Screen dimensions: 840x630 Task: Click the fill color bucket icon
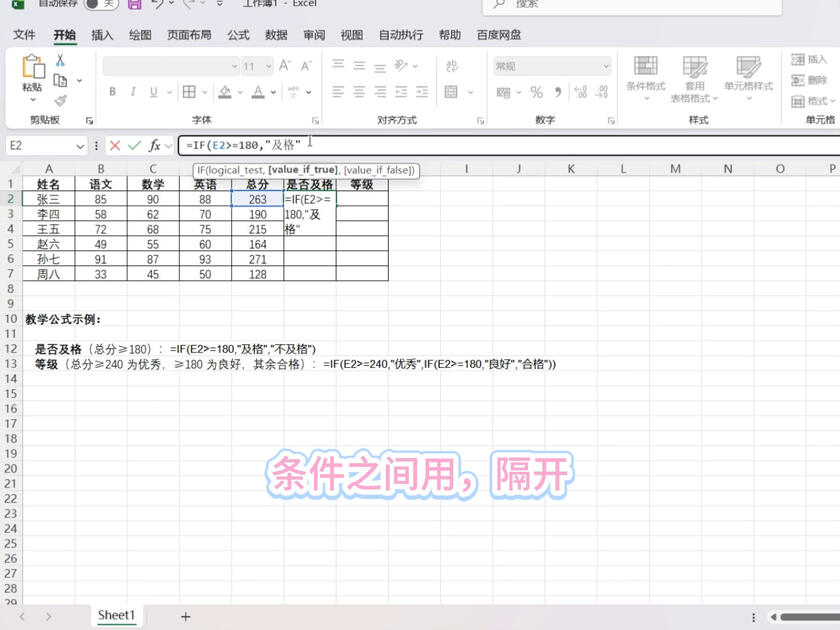point(225,92)
